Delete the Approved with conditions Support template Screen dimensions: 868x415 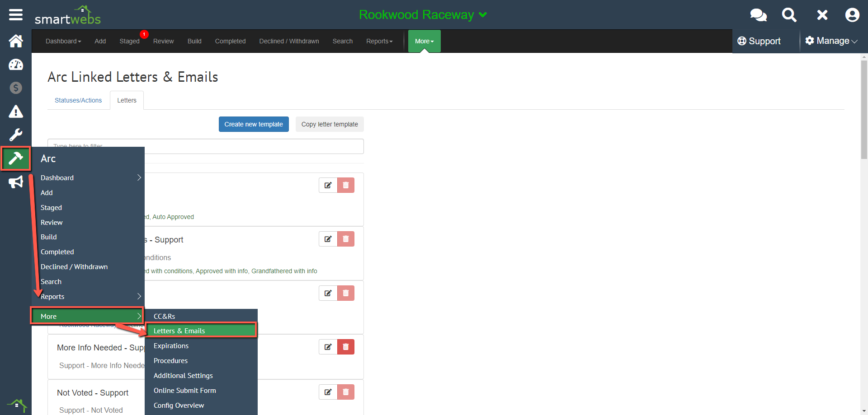pos(346,239)
